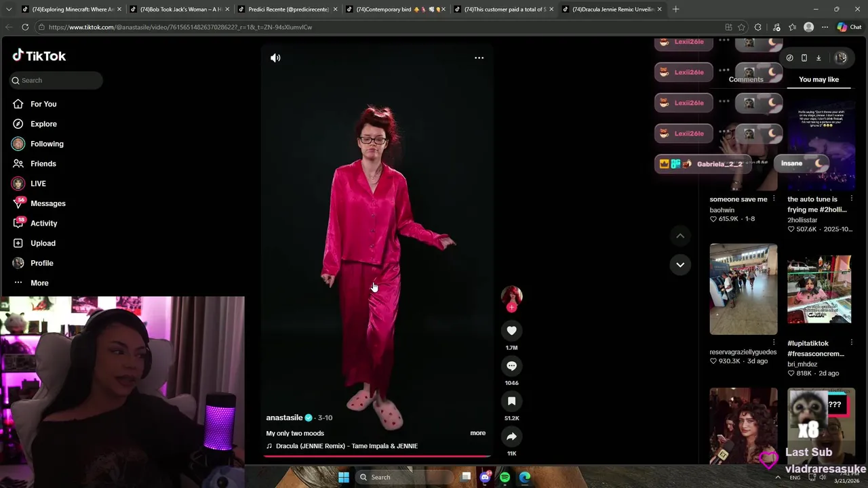The image size is (868, 488).
Task: Follow the creator via plus badge
Action: 511,308
